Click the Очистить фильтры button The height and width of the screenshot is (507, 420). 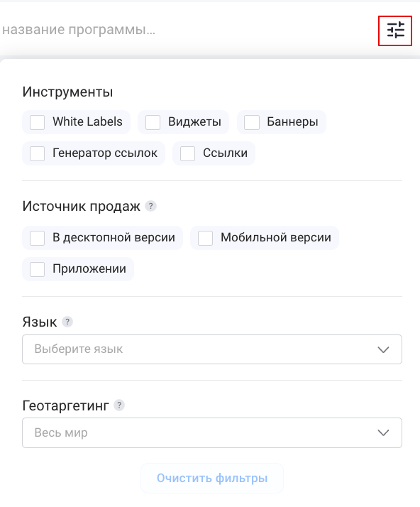pos(212,478)
